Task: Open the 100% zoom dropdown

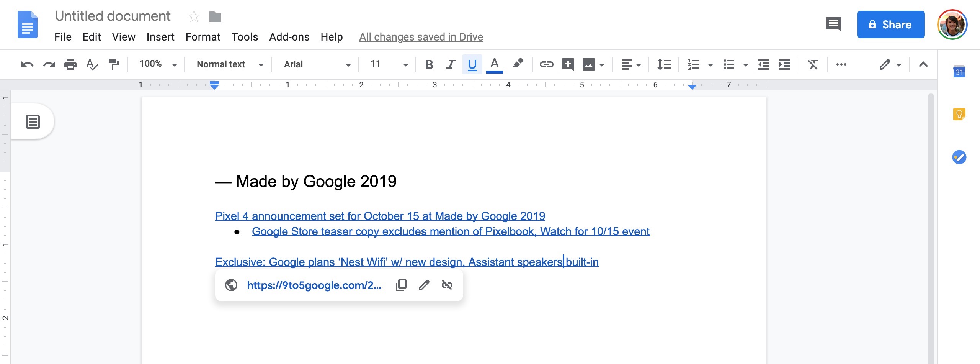Action: pyautogui.click(x=158, y=64)
